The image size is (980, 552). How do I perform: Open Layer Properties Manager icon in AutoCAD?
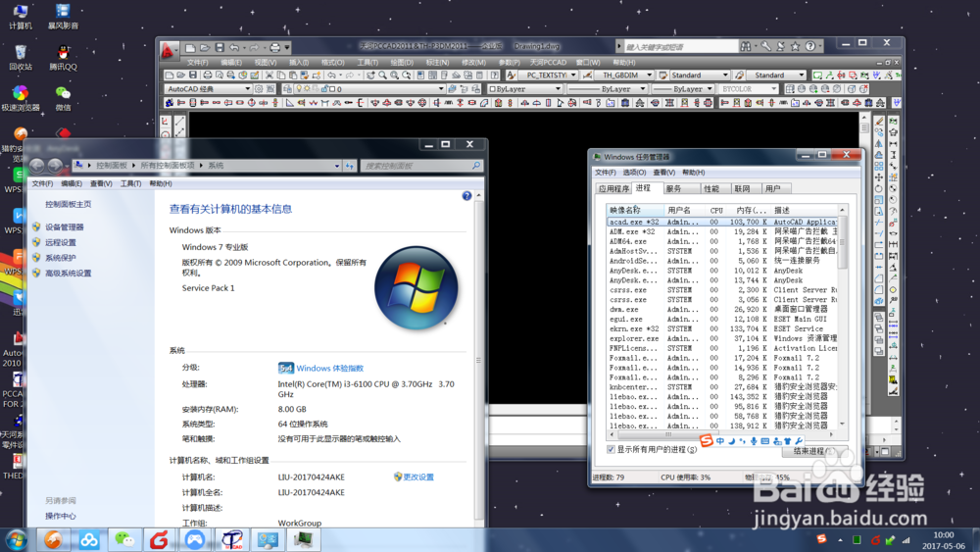287,89
